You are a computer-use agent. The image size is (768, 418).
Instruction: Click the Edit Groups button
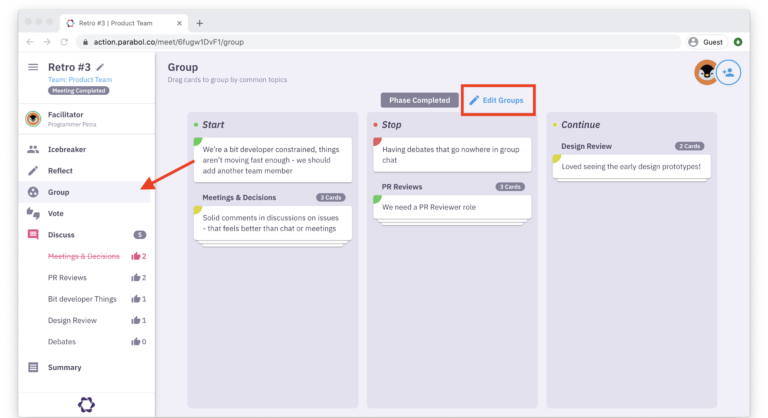[x=497, y=100]
